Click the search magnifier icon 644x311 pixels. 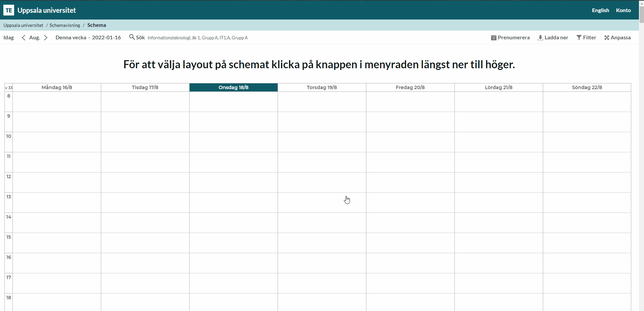click(132, 37)
